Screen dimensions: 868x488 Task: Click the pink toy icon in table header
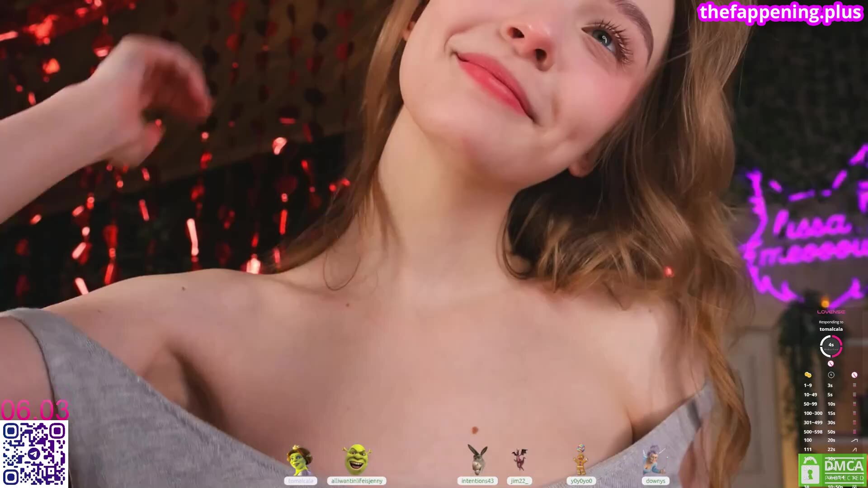[854, 375]
